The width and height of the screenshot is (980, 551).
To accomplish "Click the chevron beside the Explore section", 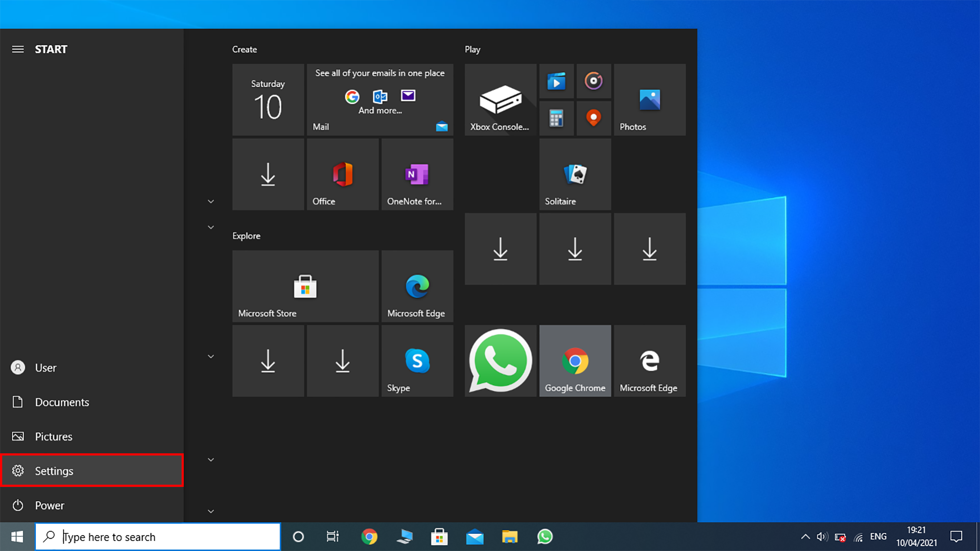I will pyautogui.click(x=211, y=227).
